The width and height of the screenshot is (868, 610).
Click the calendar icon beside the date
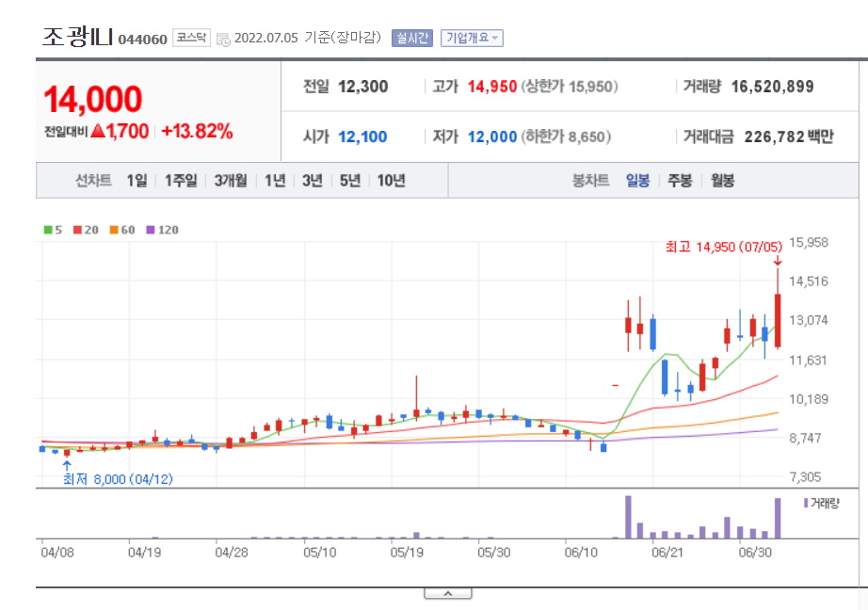coord(223,40)
